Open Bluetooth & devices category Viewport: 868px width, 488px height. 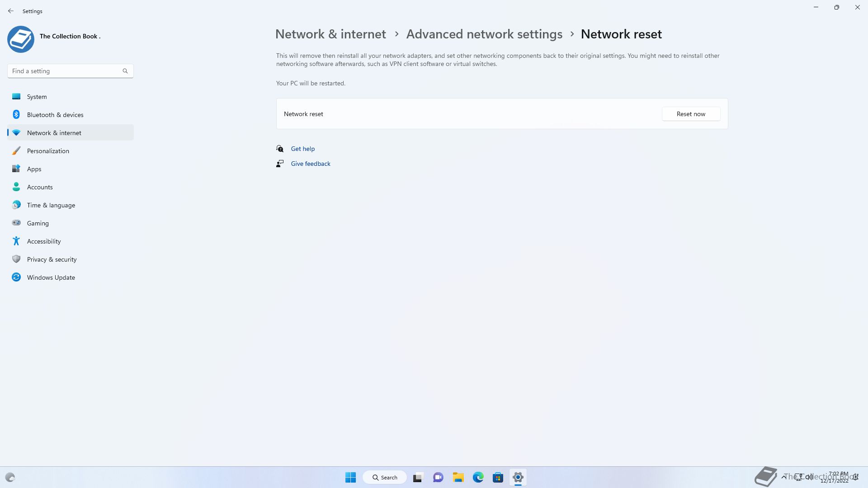pos(71,115)
